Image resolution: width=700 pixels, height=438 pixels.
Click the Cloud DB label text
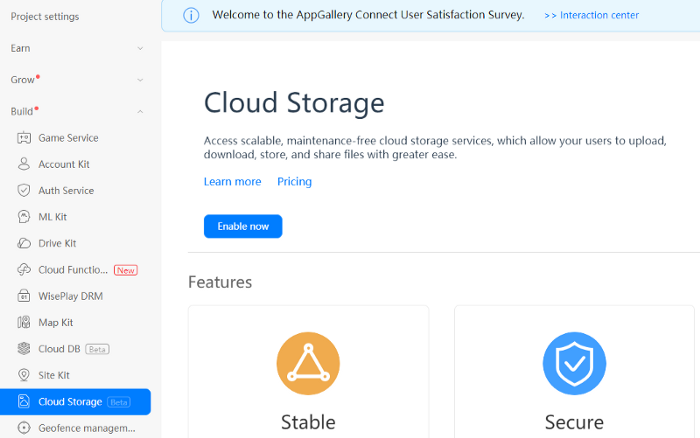point(59,349)
